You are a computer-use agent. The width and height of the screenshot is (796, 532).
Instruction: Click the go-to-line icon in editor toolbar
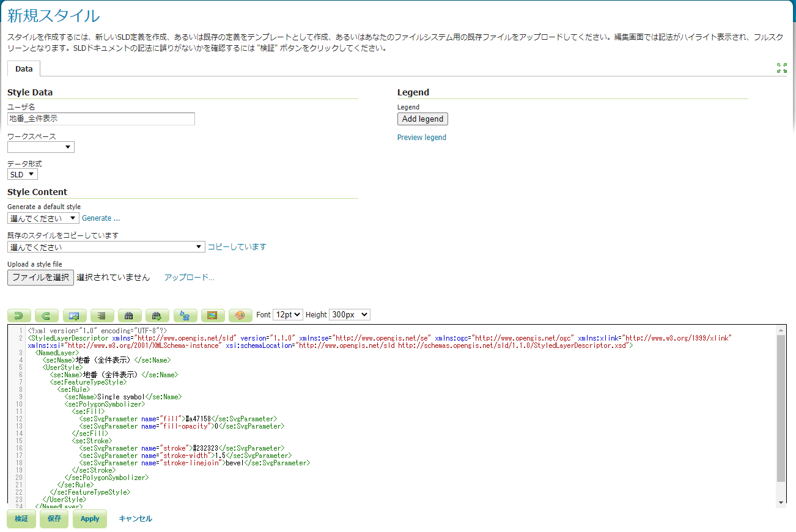[x=75, y=316]
